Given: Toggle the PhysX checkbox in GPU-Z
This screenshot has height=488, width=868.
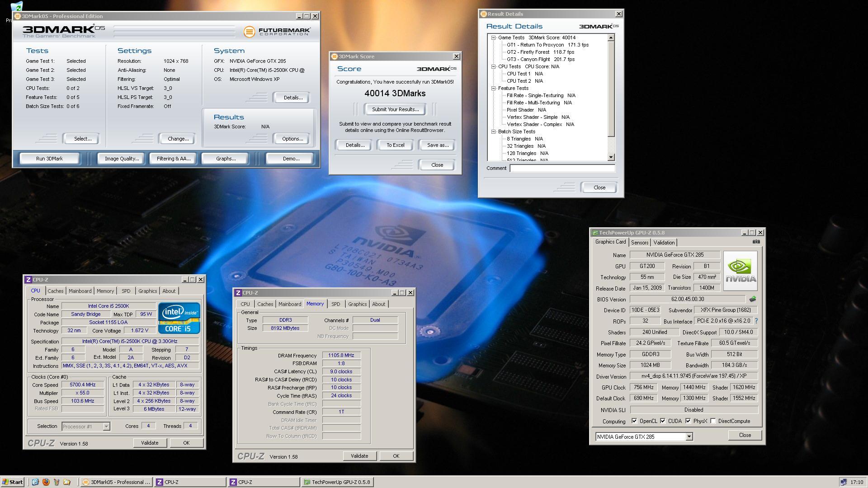Looking at the screenshot, I should [688, 421].
